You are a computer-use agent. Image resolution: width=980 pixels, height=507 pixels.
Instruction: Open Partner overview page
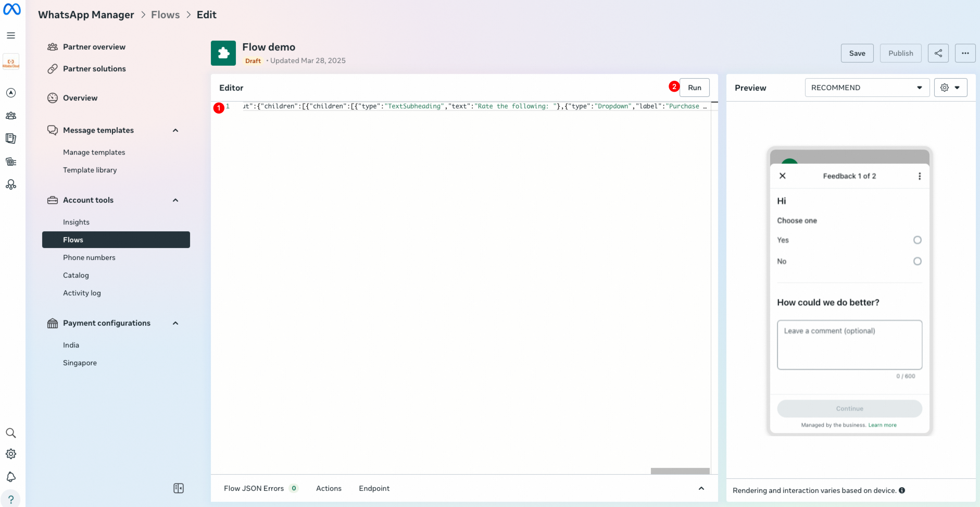tap(94, 47)
